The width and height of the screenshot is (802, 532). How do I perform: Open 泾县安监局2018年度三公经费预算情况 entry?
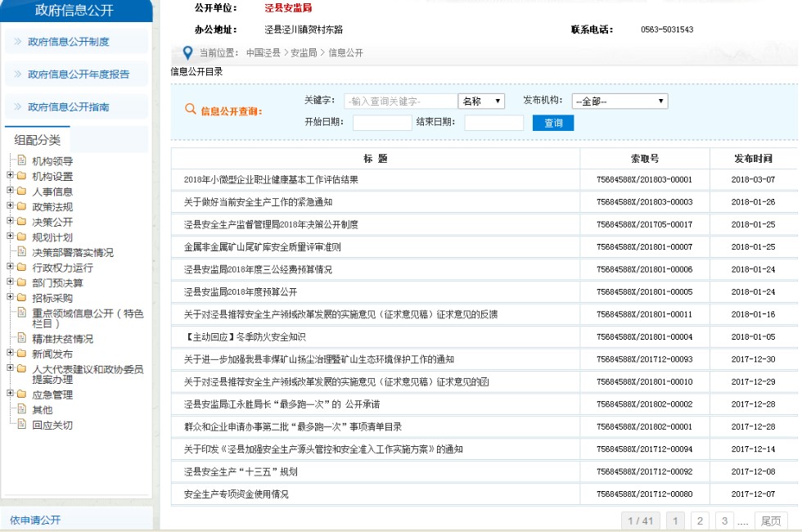(x=258, y=269)
